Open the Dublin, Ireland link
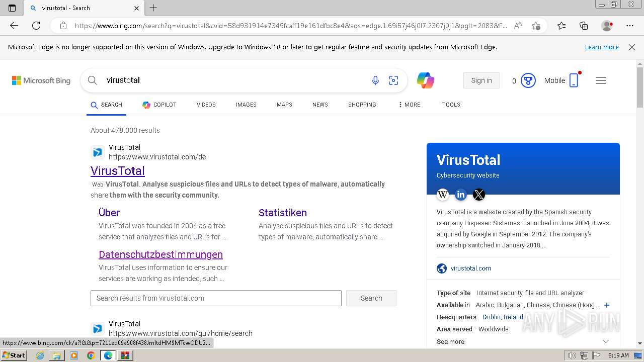The height and width of the screenshot is (362, 644). coord(503,317)
